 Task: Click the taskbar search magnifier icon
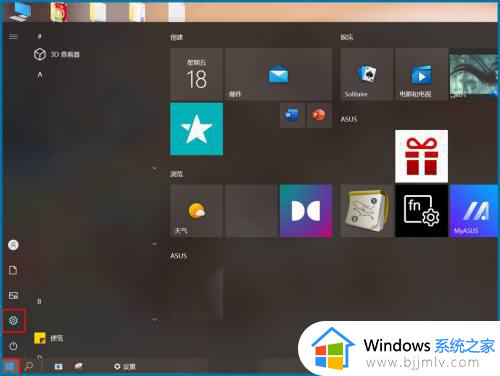pyautogui.click(x=29, y=366)
